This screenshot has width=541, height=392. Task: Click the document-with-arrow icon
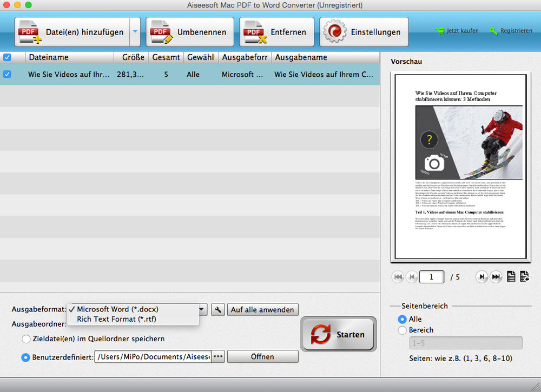coord(524,276)
